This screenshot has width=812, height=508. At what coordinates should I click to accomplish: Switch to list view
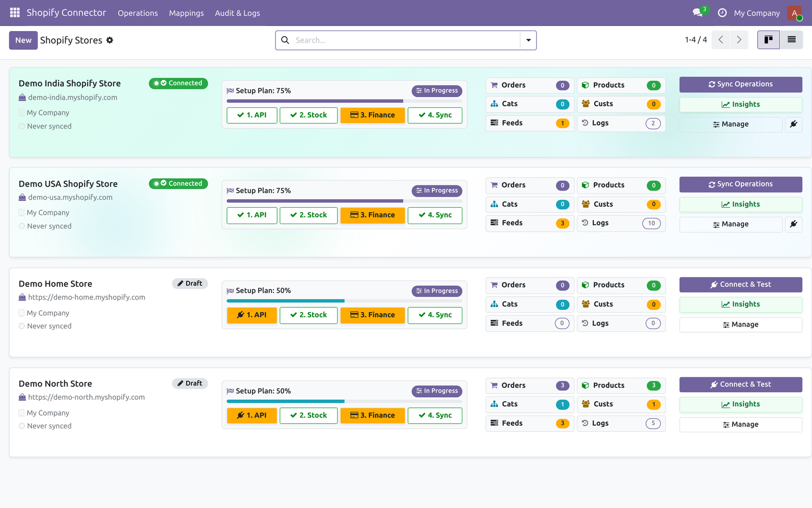point(791,40)
